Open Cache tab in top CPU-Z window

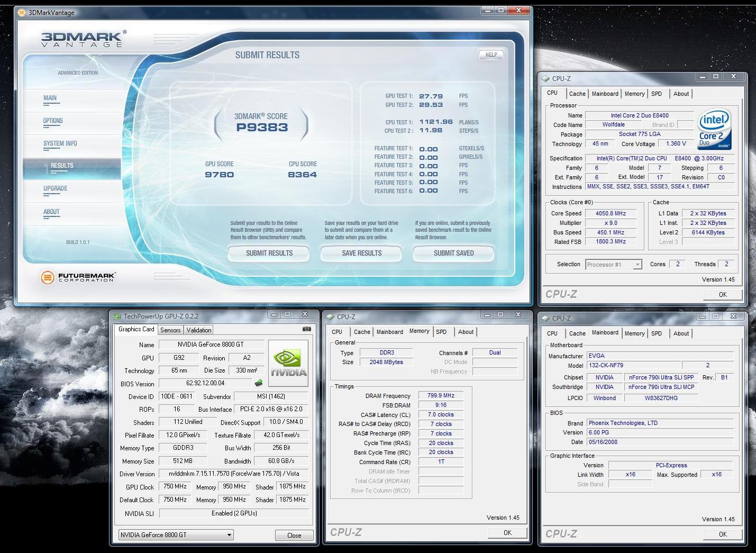pos(577,94)
